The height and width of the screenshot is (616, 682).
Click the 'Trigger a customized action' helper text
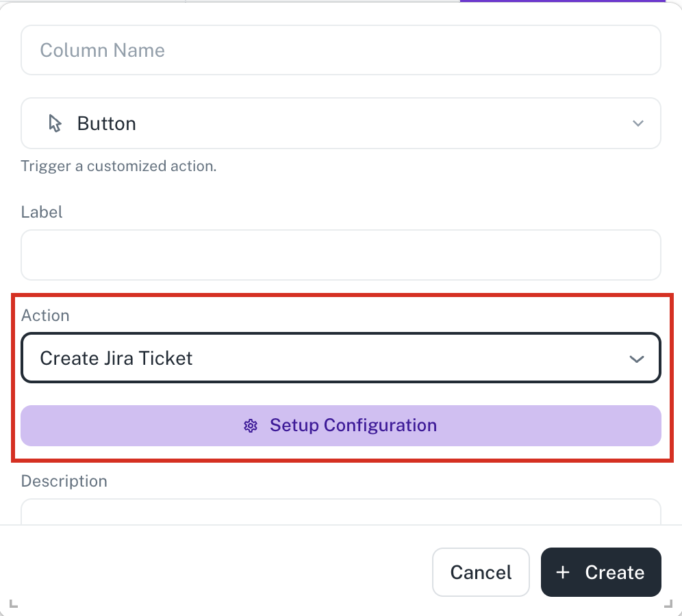tap(118, 166)
